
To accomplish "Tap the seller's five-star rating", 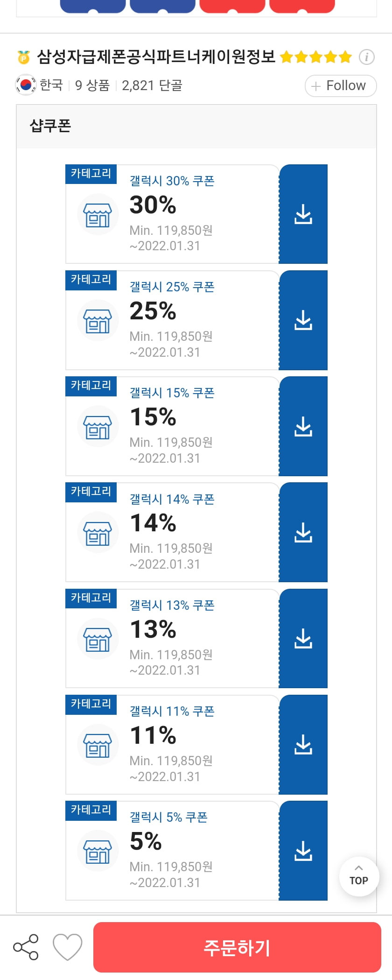I will (316, 57).
